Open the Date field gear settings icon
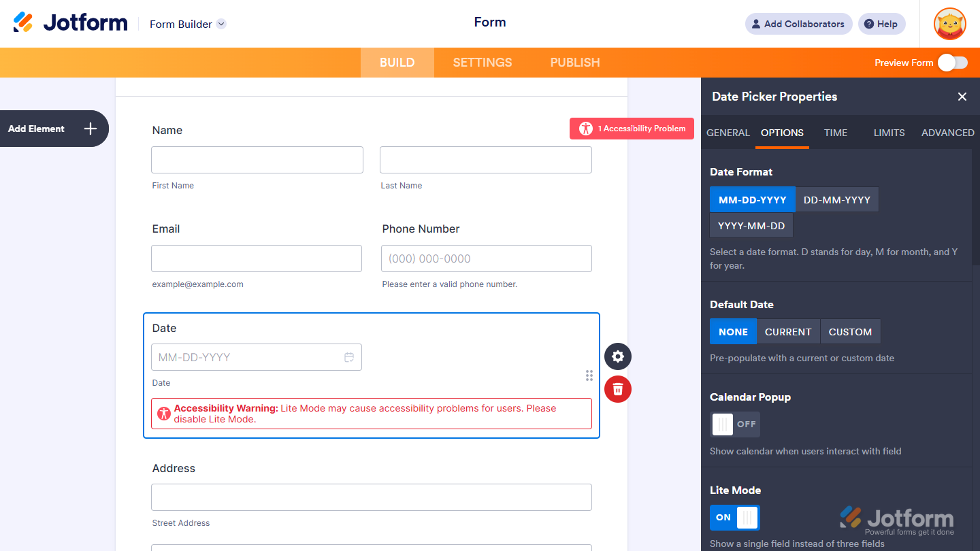Image resolution: width=980 pixels, height=551 pixels. 617,356
